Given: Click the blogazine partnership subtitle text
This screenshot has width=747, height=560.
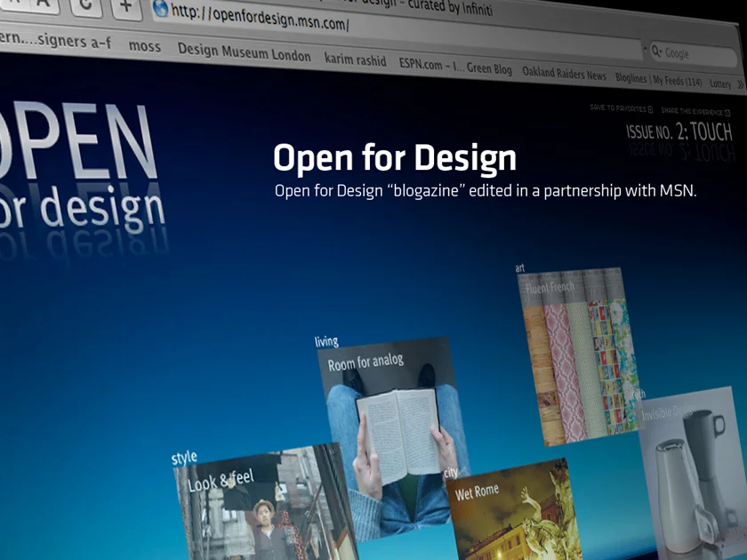Looking at the screenshot, I should coord(486,191).
